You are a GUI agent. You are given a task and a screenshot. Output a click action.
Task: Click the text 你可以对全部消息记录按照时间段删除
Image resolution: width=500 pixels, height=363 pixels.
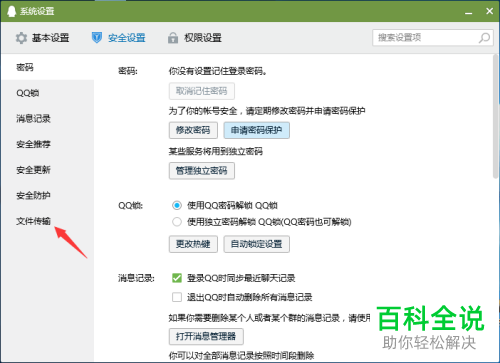point(241,356)
